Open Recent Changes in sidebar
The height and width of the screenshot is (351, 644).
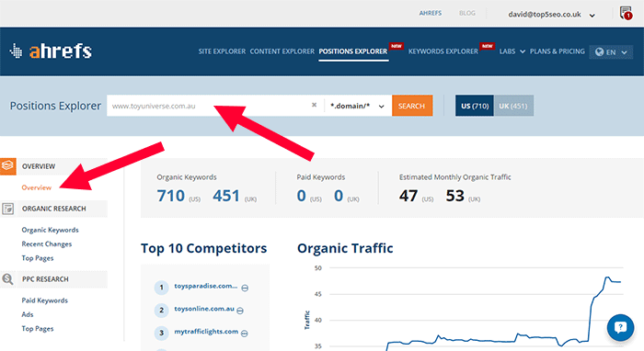point(46,244)
